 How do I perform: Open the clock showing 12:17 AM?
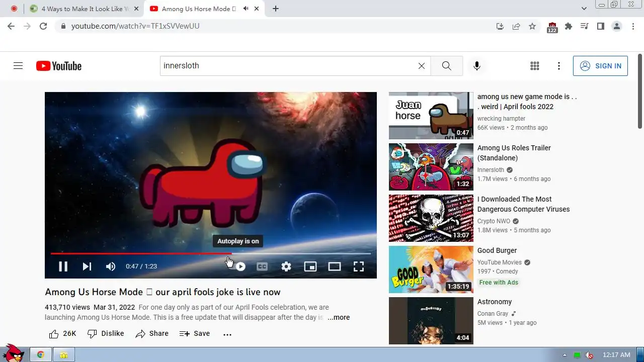(x=616, y=355)
